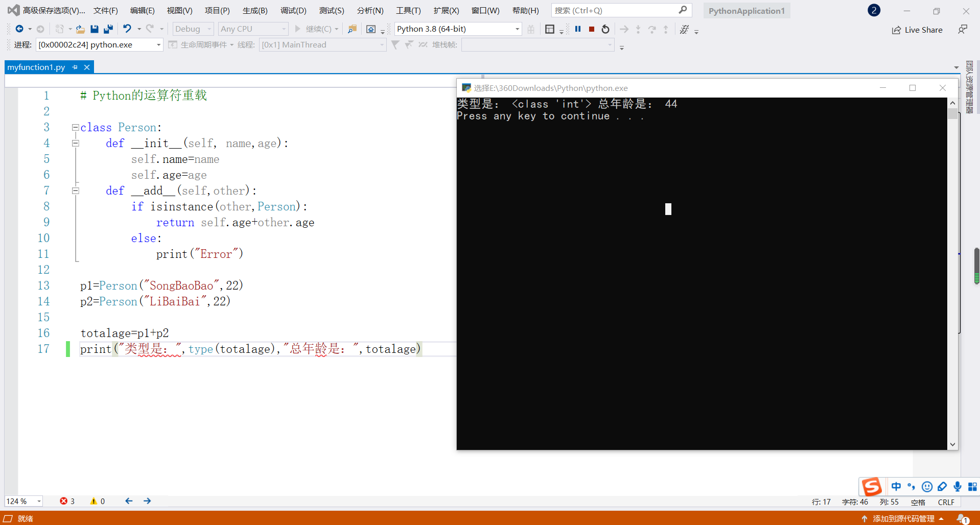Open the MainThread thread selector

(323, 45)
